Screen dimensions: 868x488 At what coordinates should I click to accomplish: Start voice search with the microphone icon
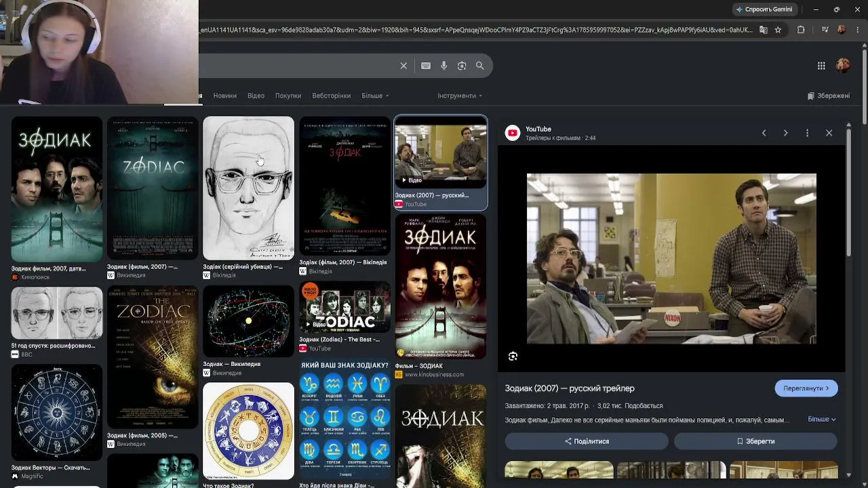pos(444,66)
